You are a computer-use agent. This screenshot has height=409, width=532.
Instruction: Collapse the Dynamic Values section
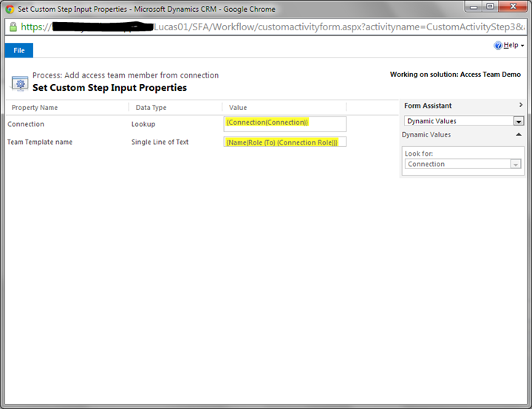(x=519, y=134)
